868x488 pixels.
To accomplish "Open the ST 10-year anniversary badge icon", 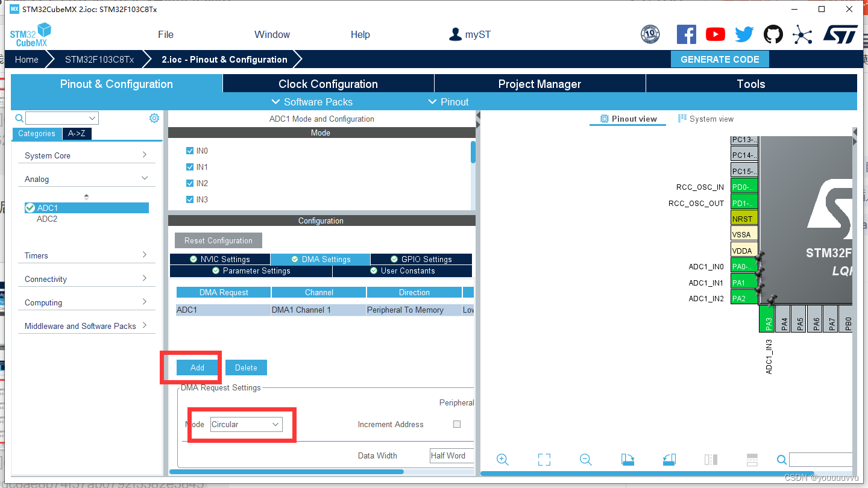I will click(x=650, y=34).
